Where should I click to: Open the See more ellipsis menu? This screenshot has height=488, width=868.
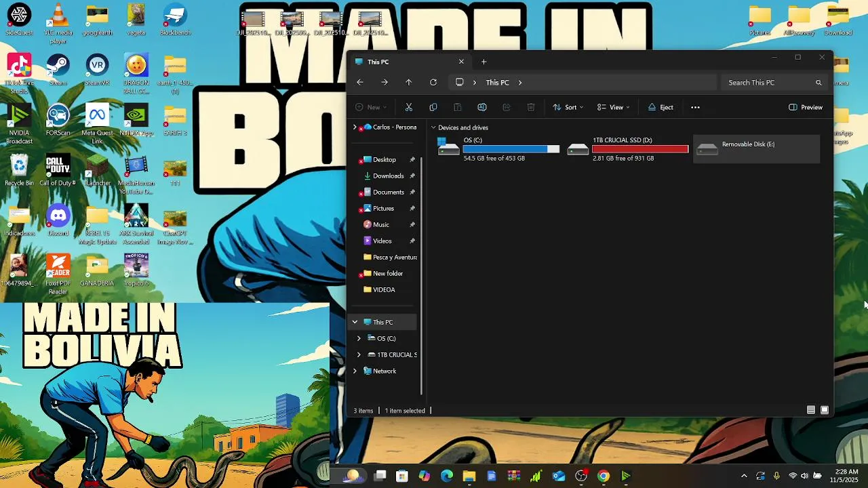coord(695,107)
